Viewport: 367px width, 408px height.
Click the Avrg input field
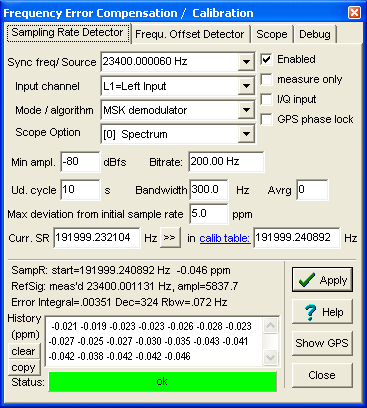[x=312, y=190]
